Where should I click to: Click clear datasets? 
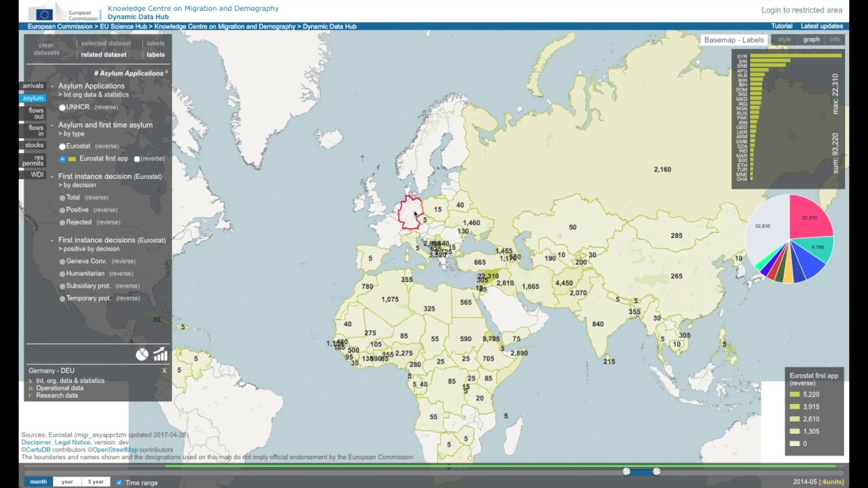tap(46, 49)
